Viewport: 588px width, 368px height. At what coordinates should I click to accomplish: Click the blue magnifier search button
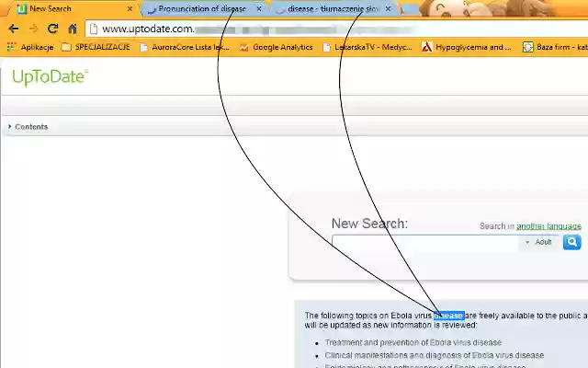[571, 242]
